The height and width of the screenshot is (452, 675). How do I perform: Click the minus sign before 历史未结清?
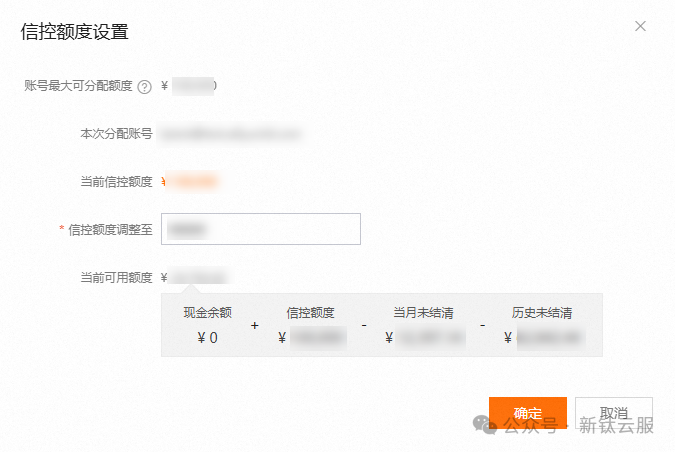483,325
